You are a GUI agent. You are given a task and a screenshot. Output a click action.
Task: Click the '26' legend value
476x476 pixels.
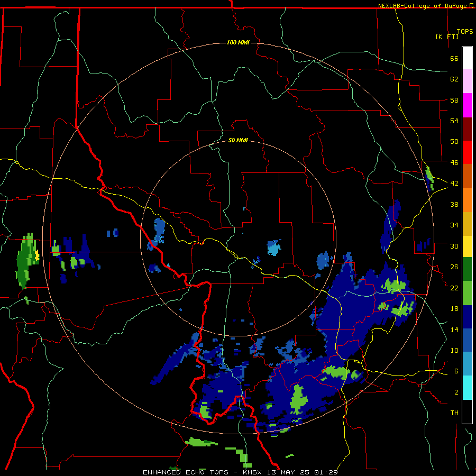tap(454, 267)
